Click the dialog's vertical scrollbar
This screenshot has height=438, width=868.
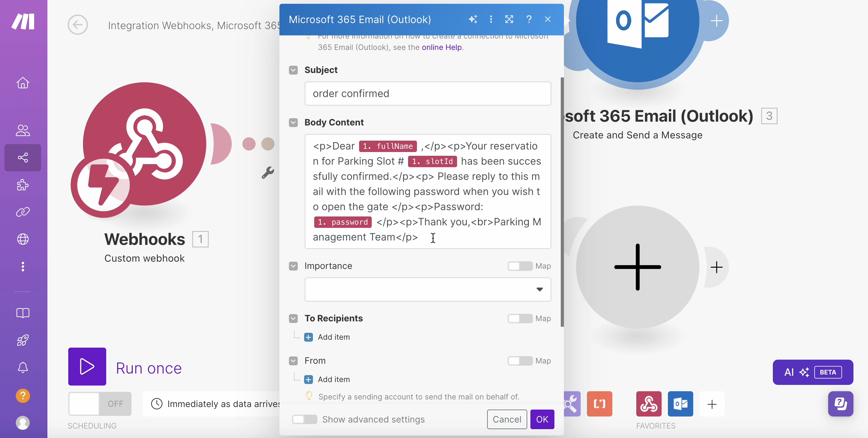click(562, 202)
